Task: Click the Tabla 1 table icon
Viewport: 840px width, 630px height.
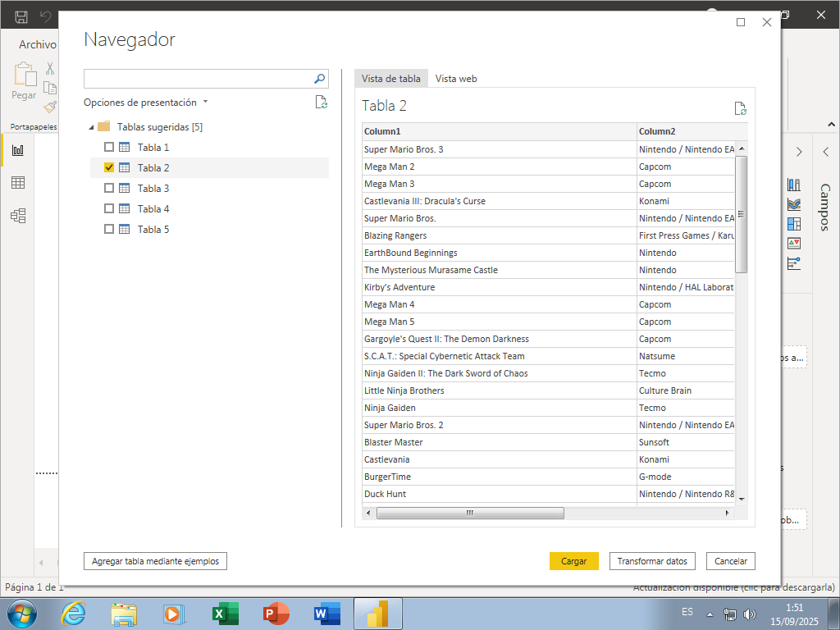Action: 125,147
